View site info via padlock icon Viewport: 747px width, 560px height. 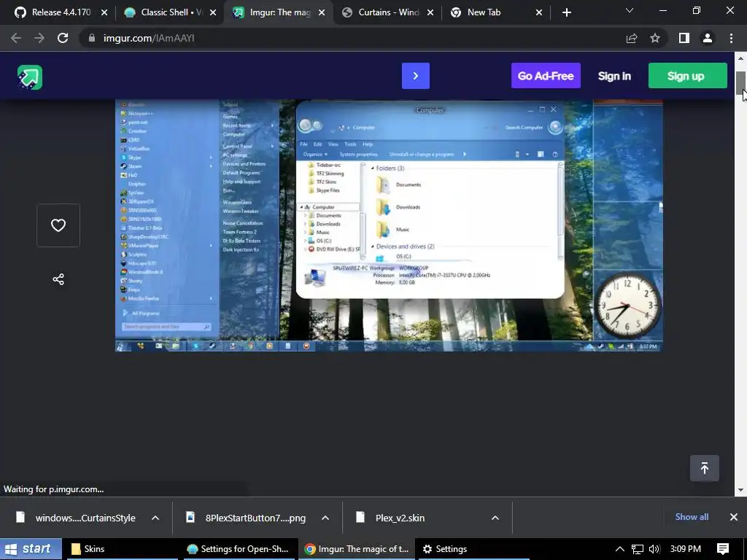[91, 38]
